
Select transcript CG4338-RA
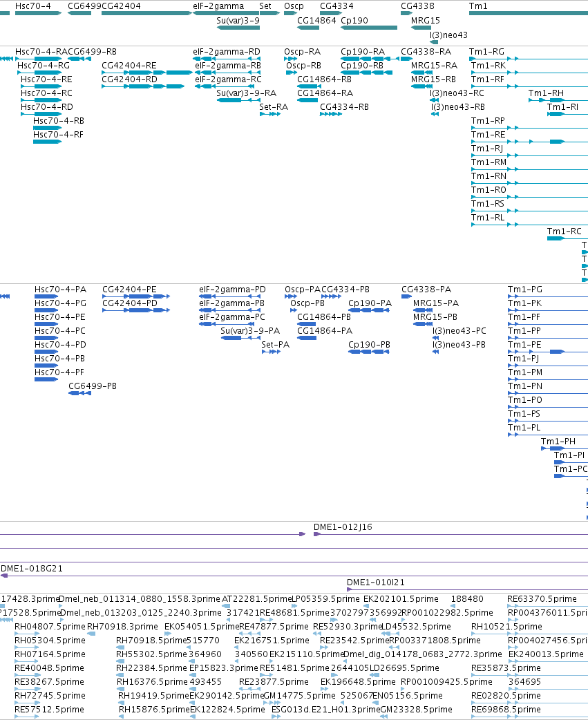426,52
